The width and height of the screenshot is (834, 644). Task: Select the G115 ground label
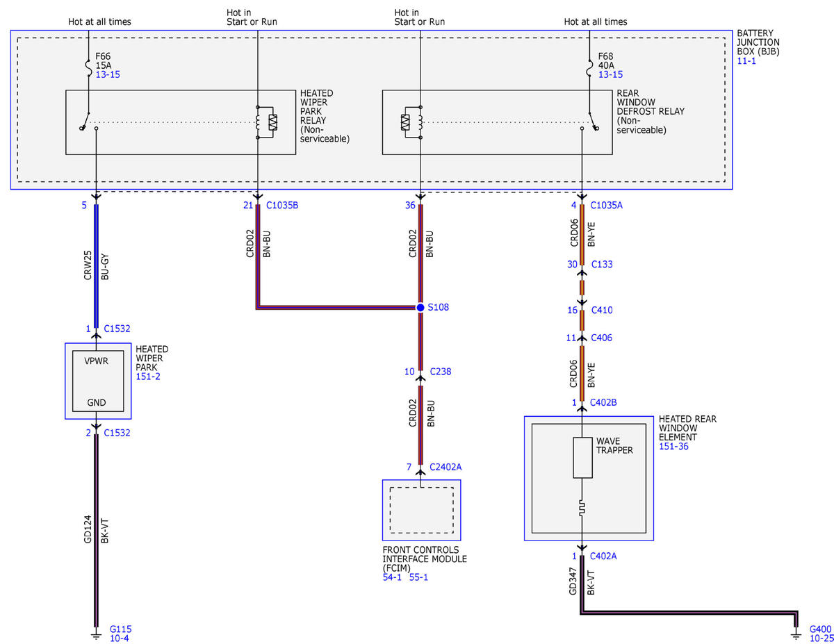point(120,629)
